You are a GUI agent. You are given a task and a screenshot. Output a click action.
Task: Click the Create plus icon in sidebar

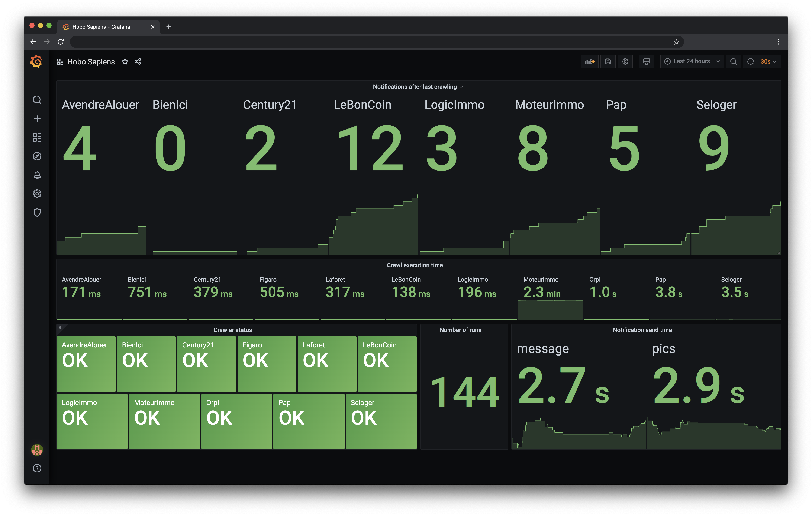(x=37, y=119)
